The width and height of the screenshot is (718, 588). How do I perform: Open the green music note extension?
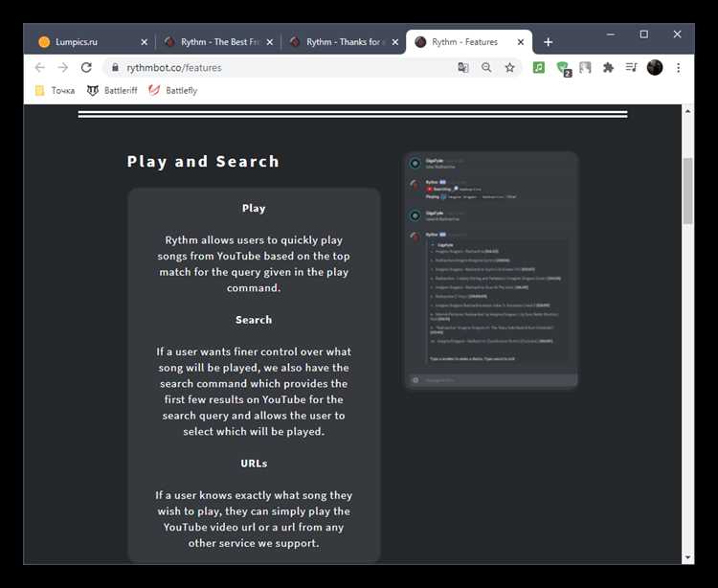(539, 68)
